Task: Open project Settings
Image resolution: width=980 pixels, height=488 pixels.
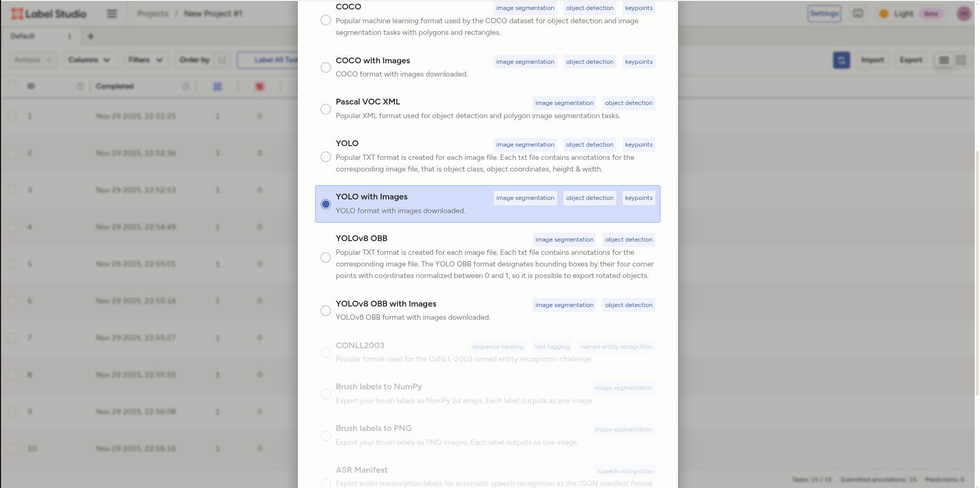Action: pyautogui.click(x=824, y=14)
